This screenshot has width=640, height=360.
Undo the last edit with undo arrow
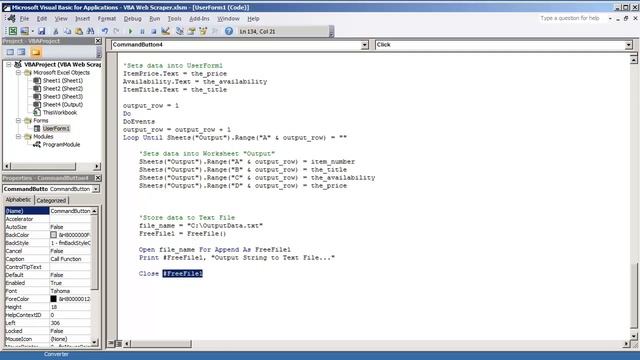105,31
